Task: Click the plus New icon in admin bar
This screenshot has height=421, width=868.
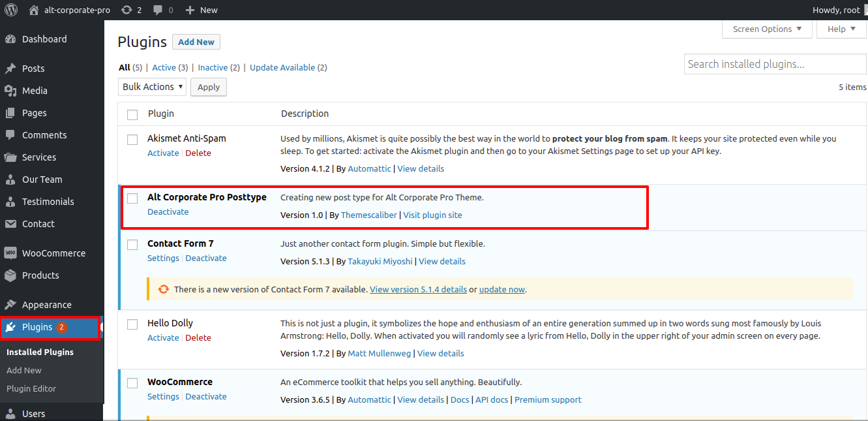Action: [x=190, y=10]
